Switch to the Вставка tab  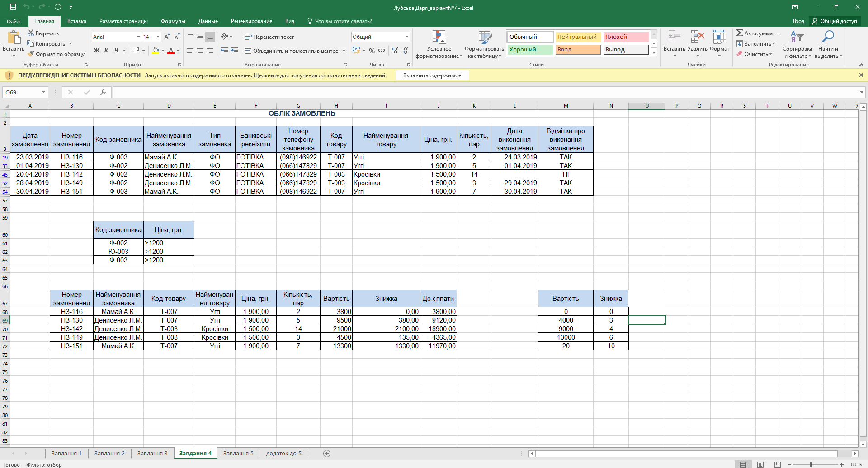[x=77, y=21]
